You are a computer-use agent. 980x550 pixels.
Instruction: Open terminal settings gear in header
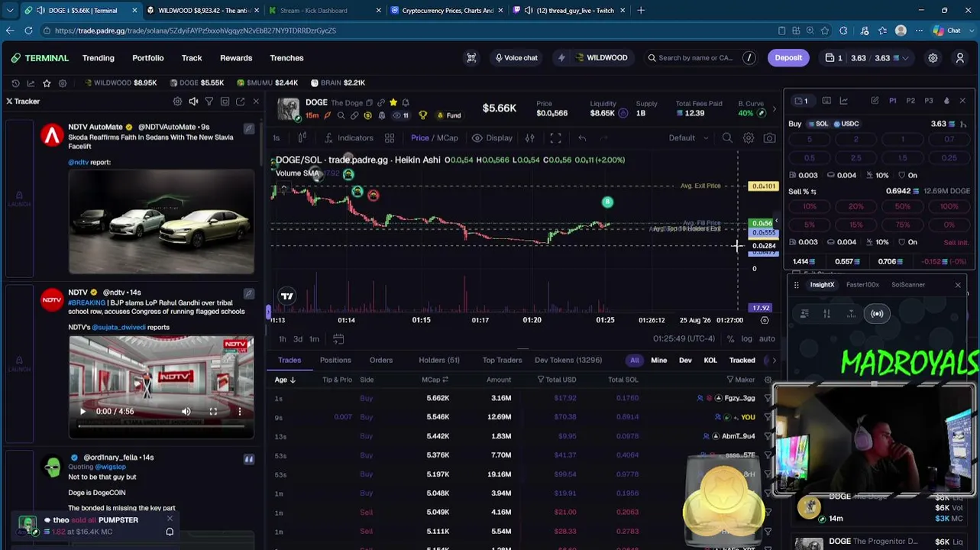point(933,58)
